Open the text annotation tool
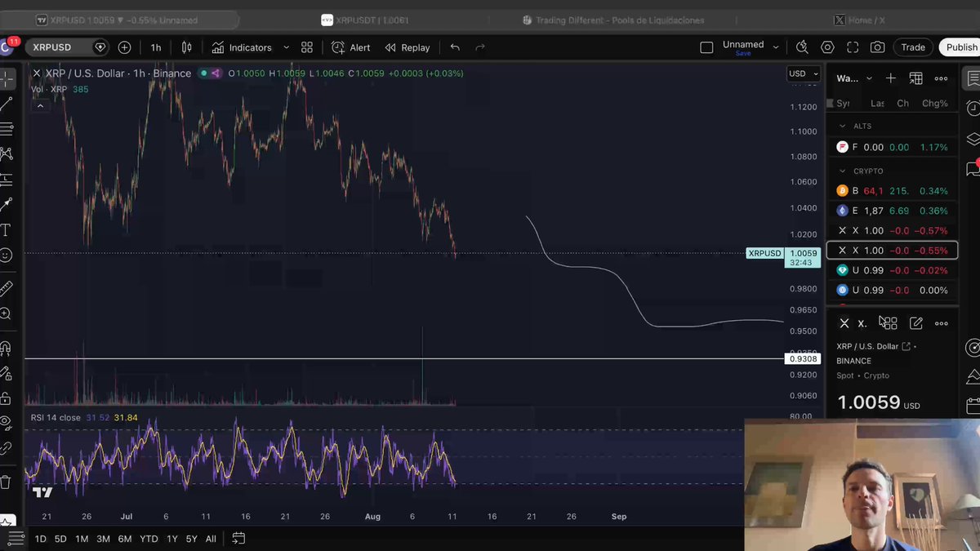Viewport: 980px width, 551px height. pos(6,230)
